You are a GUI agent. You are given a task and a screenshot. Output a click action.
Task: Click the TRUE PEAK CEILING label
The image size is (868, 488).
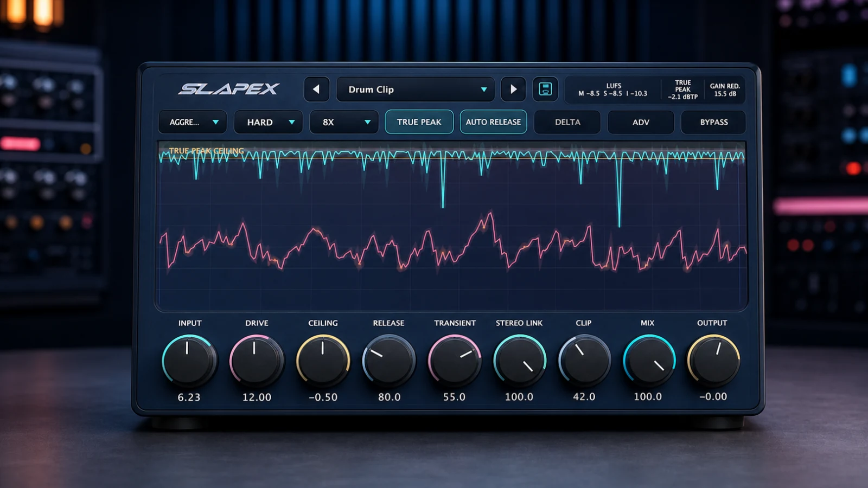[206, 151]
